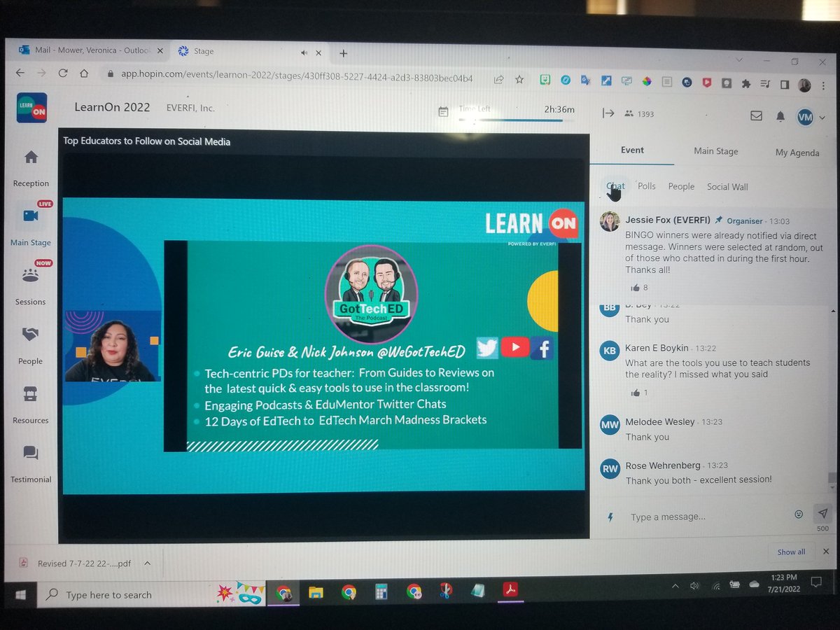Open messages envelope icon

[756, 115]
